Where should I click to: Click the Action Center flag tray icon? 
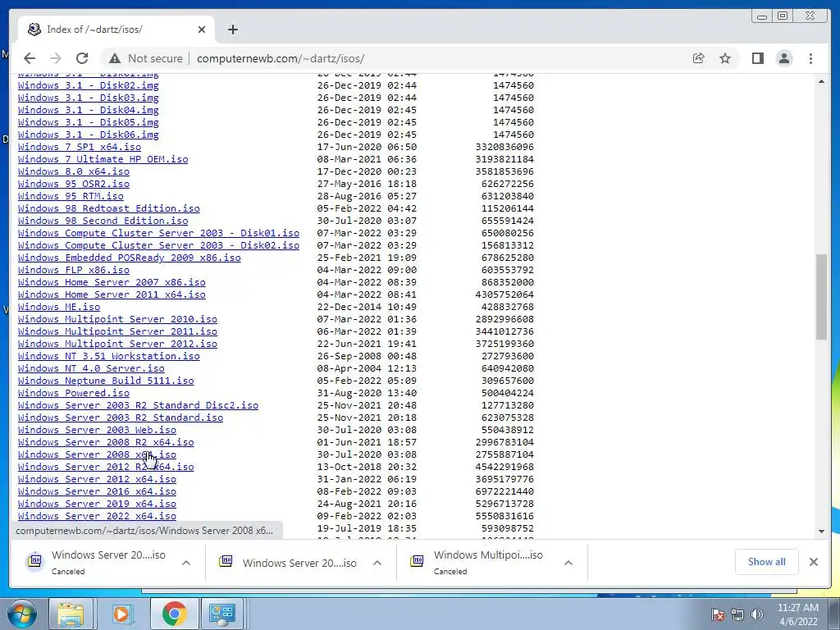(718, 614)
